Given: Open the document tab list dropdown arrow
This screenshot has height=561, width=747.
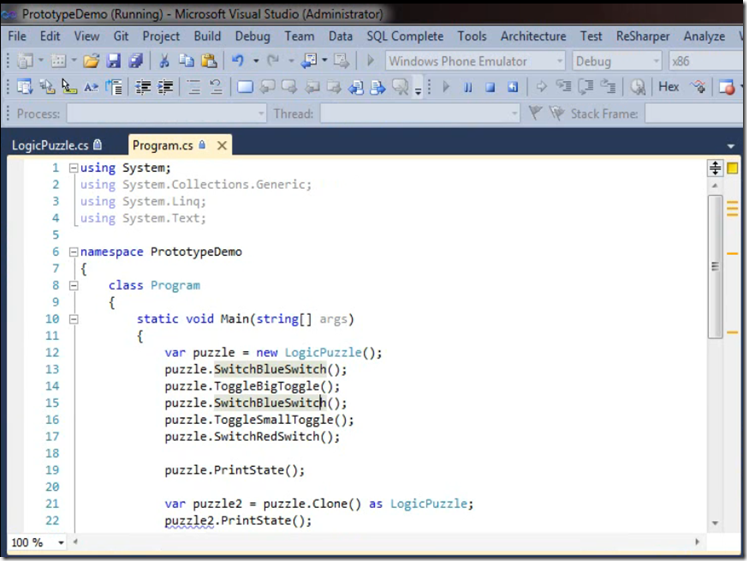Looking at the screenshot, I should click(x=731, y=146).
